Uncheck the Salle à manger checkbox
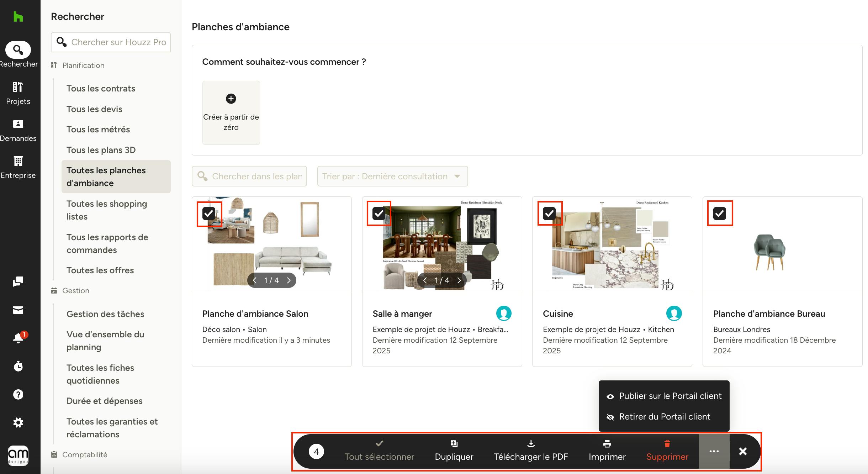 [x=379, y=214]
